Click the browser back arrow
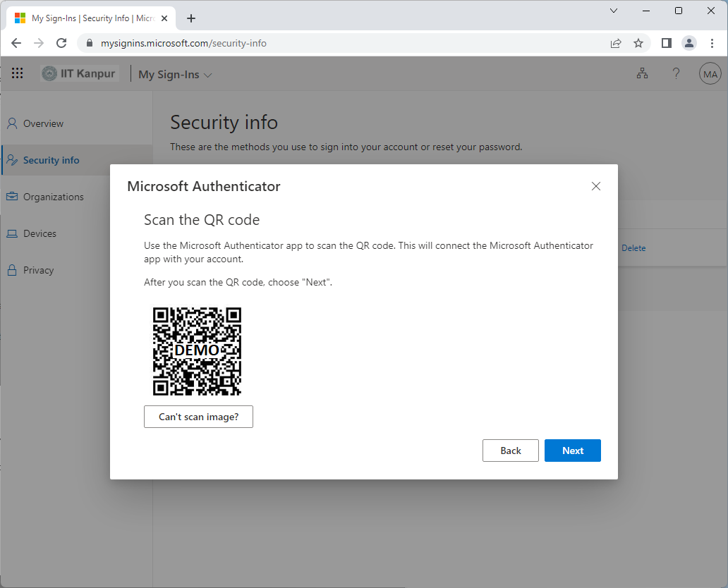The image size is (728, 588). [x=16, y=43]
